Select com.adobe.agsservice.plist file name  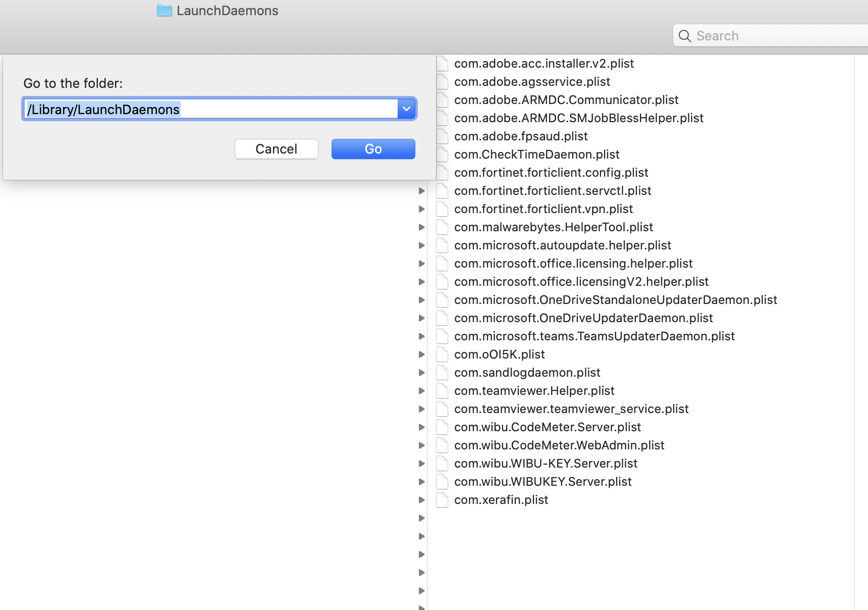pos(532,82)
